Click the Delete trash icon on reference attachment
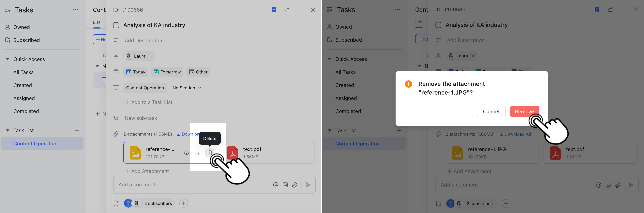644x213 pixels. tap(209, 153)
